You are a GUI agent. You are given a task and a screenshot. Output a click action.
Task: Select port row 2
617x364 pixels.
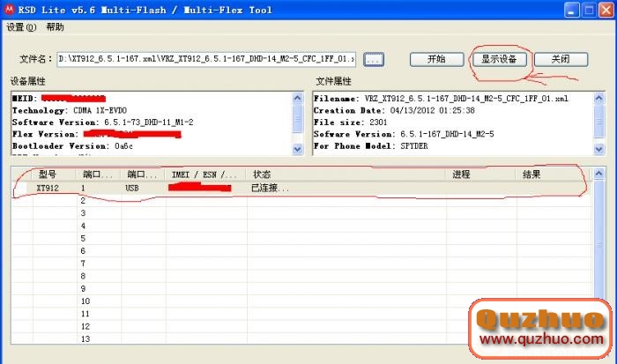point(301,201)
